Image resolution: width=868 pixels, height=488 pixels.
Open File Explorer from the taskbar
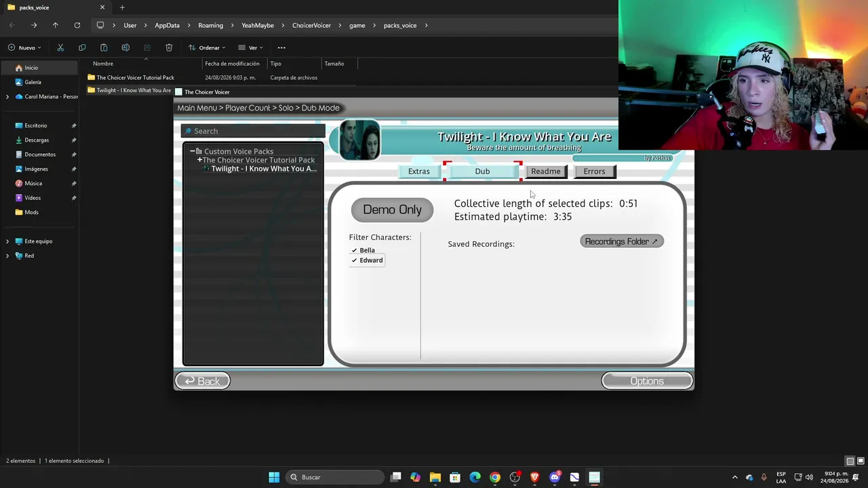pyautogui.click(x=435, y=477)
